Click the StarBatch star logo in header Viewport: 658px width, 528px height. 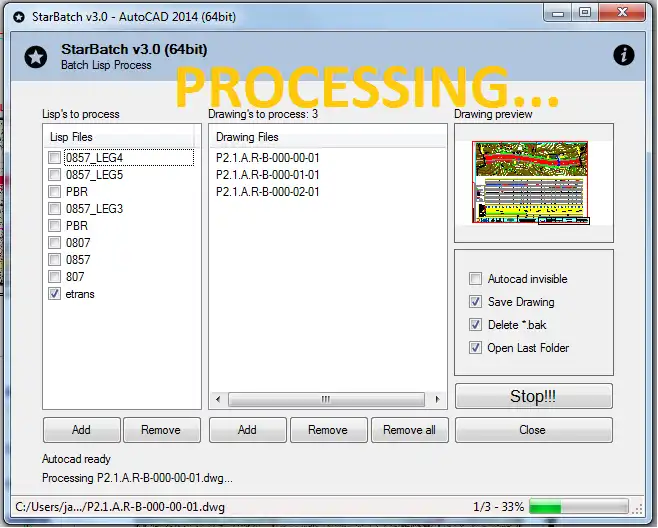pos(36,57)
